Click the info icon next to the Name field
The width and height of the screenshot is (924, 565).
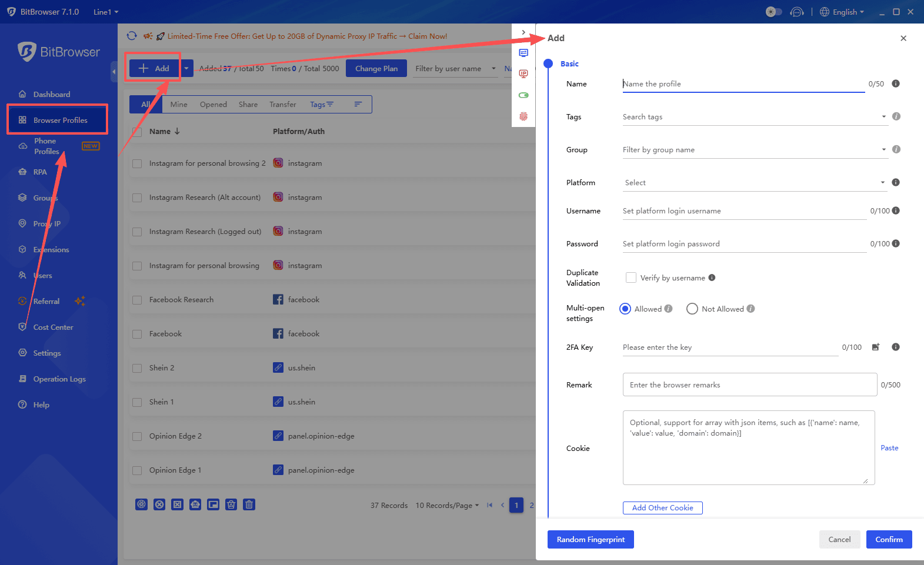click(x=896, y=83)
